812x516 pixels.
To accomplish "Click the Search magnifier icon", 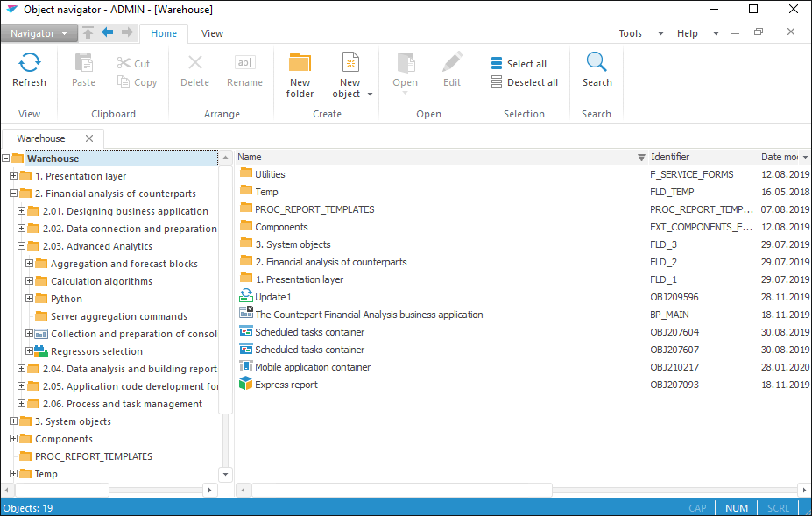I will click(x=597, y=62).
